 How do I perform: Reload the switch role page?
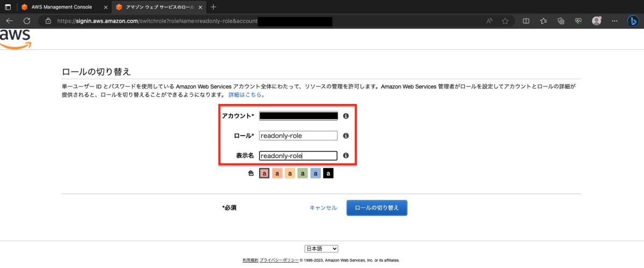(27, 21)
